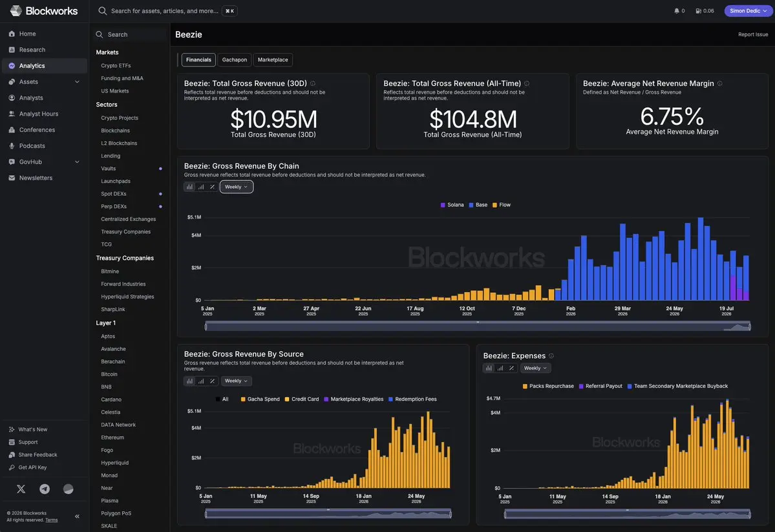Screen dimensions: 775x532
Task: Click the info icon beside Beezie: Expenses
Action: coord(551,356)
